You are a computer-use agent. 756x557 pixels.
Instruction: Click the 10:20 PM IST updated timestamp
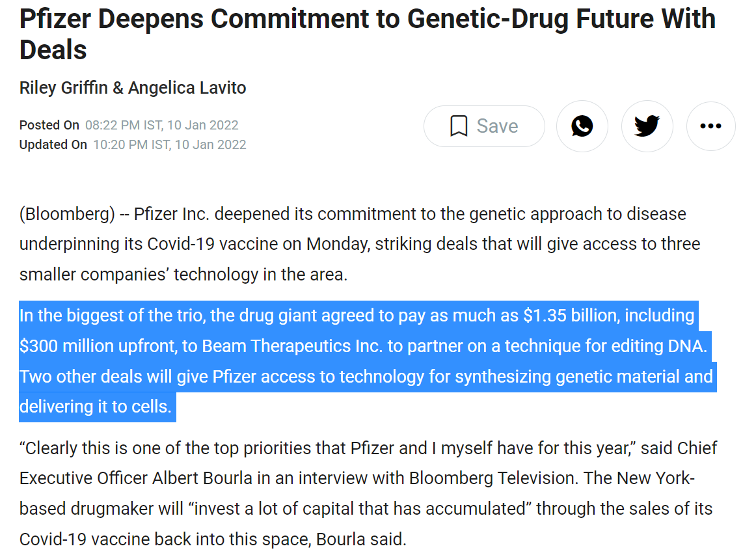tap(169, 144)
